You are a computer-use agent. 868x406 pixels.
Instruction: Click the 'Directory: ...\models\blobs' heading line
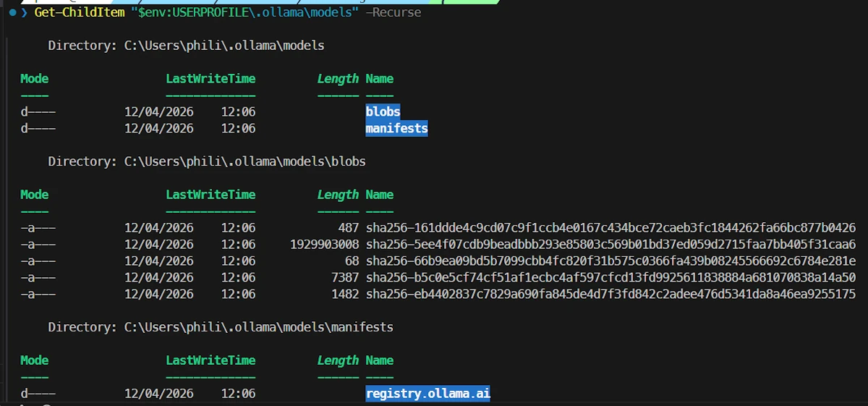[x=207, y=161]
